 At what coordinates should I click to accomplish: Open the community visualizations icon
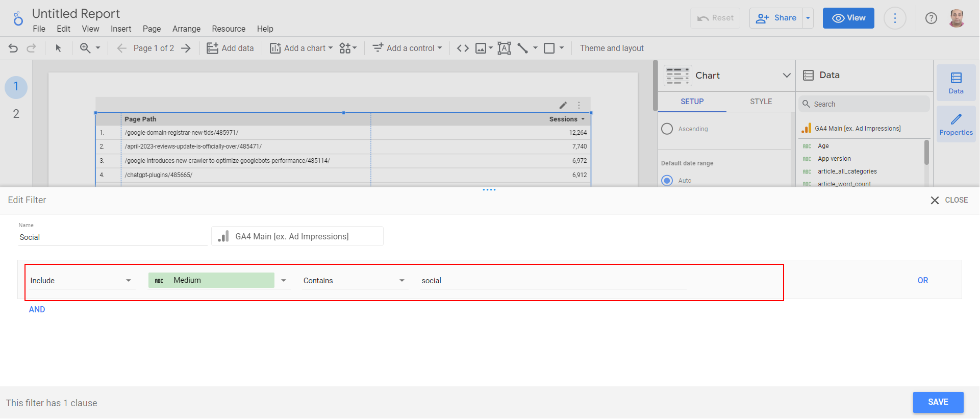(x=348, y=48)
